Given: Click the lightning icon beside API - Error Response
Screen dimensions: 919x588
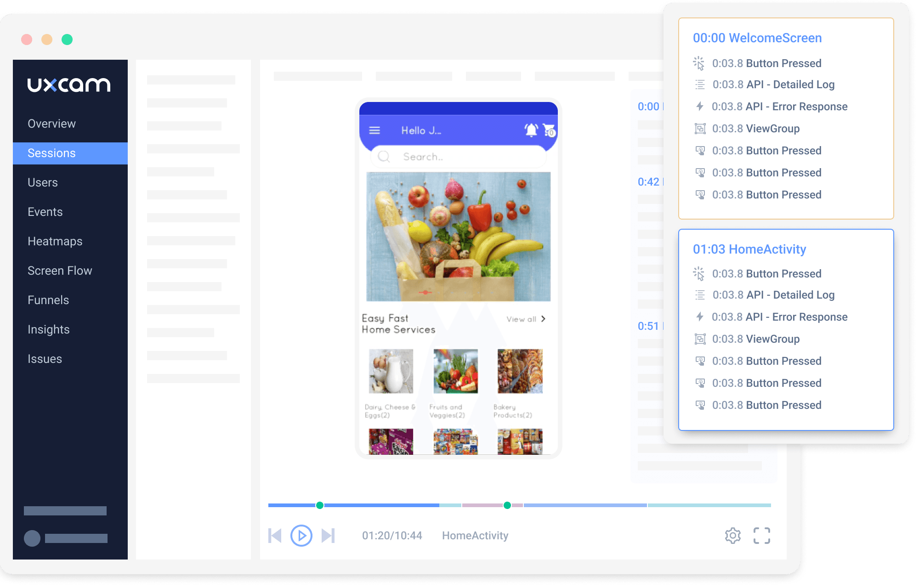Looking at the screenshot, I should click(x=700, y=106).
